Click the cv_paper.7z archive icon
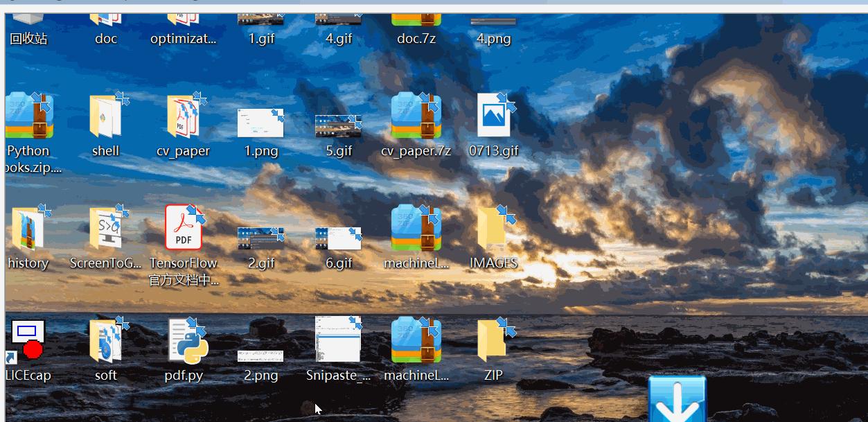Image resolution: width=868 pixels, height=422 pixels. 416,116
